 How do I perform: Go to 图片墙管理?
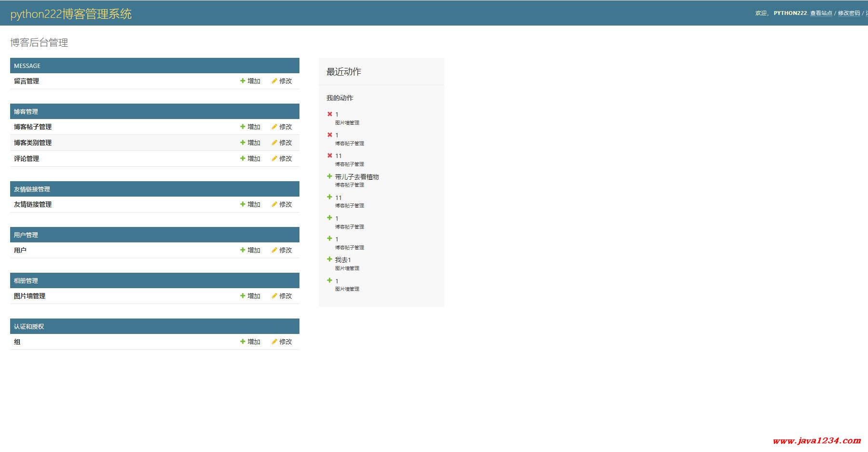pos(29,296)
